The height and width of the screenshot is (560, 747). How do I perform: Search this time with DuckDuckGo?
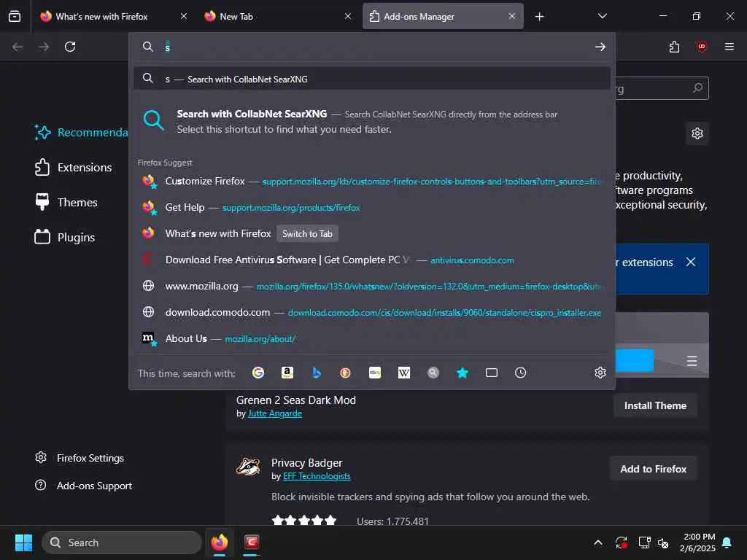click(x=345, y=373)
